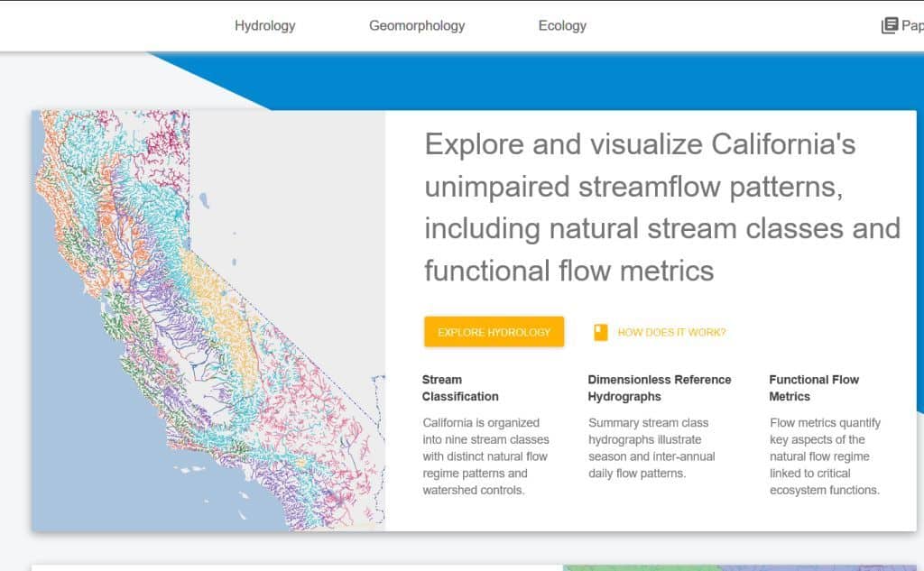Image resolution: width=924 pixels, height=571 pixels.
Task: Select the Stream Classification heading
Action: coord(460,388)
